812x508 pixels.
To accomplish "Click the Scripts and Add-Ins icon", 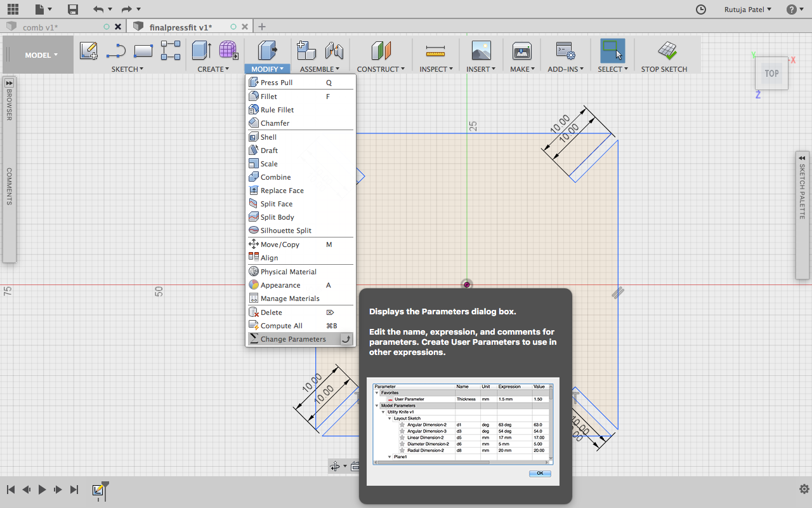I will coord(565,51).
